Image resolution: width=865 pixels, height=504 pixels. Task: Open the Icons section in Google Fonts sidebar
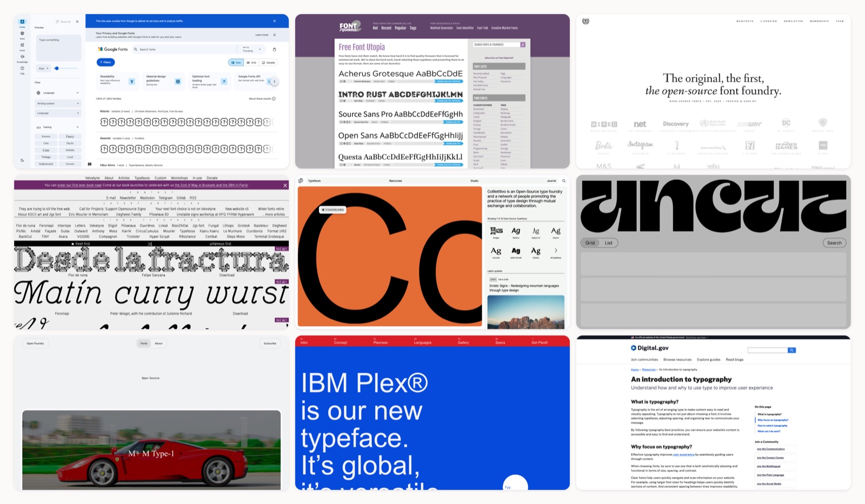pyautogui.click(x=22, y=46)
